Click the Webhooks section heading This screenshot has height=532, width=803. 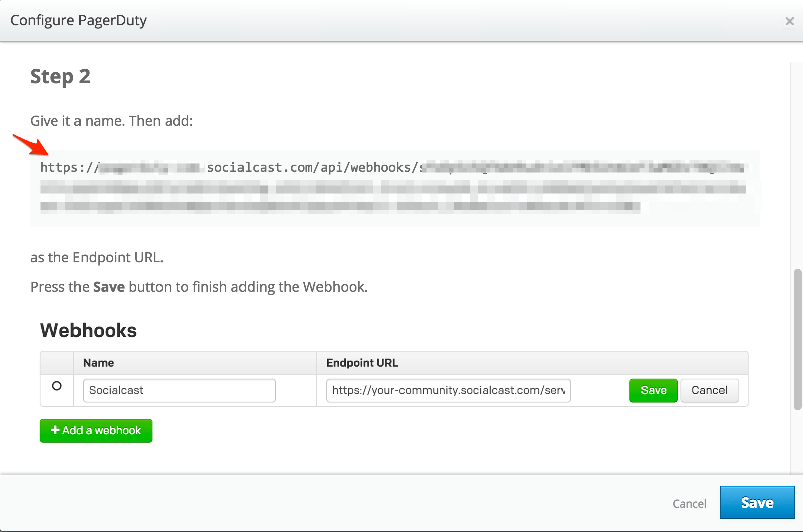(88, 330)
